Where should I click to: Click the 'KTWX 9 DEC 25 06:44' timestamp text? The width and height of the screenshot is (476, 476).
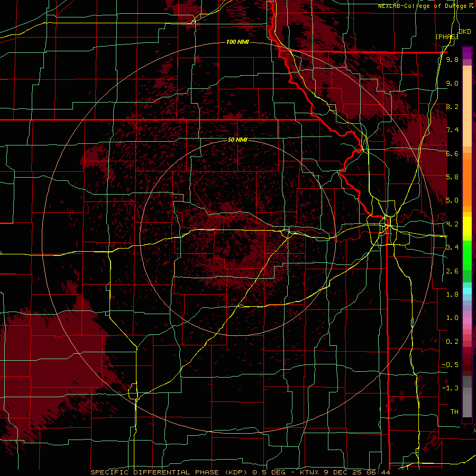coord(345,472)
